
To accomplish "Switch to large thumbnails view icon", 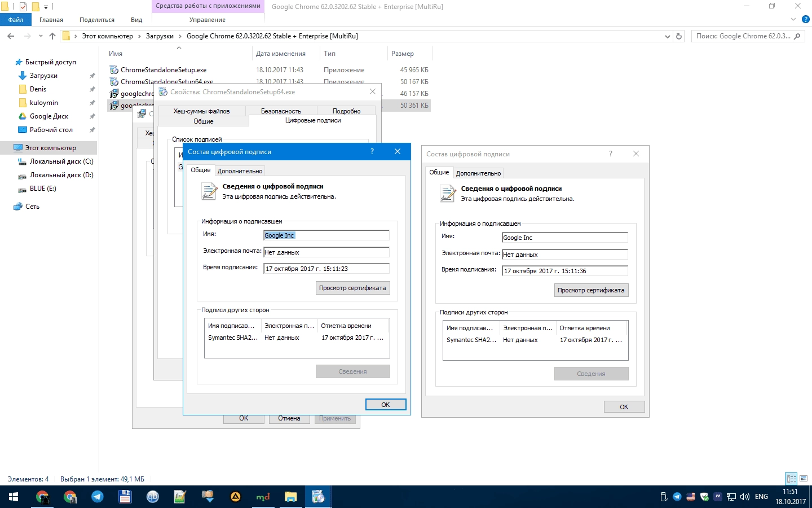I will coord(804,479).
